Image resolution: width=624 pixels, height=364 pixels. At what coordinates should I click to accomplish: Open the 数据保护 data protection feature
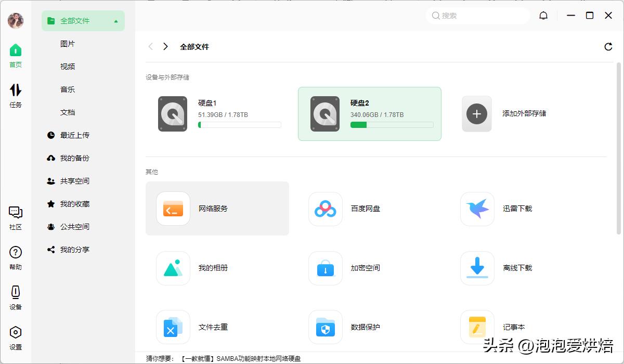[366, 327]
